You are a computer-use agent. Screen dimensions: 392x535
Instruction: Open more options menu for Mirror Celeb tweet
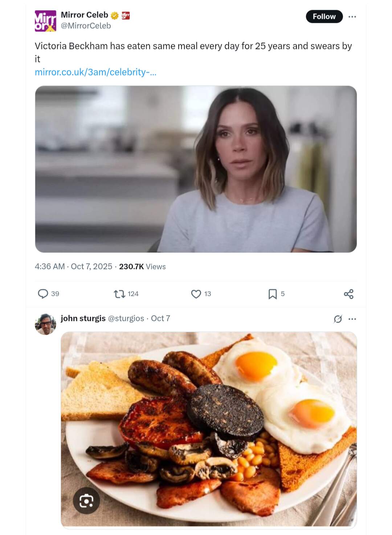[352, 17]
